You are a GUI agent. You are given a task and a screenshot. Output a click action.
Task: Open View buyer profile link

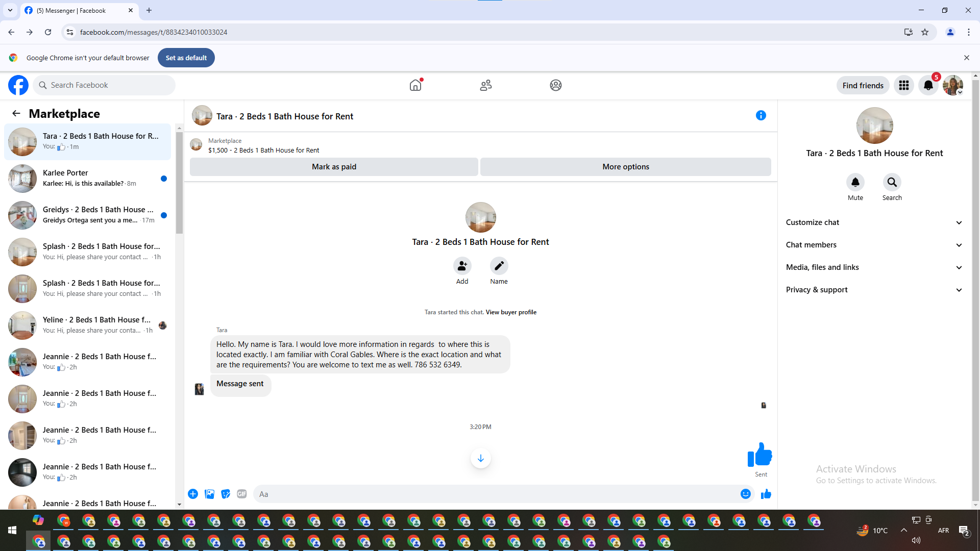coord(511,312)
